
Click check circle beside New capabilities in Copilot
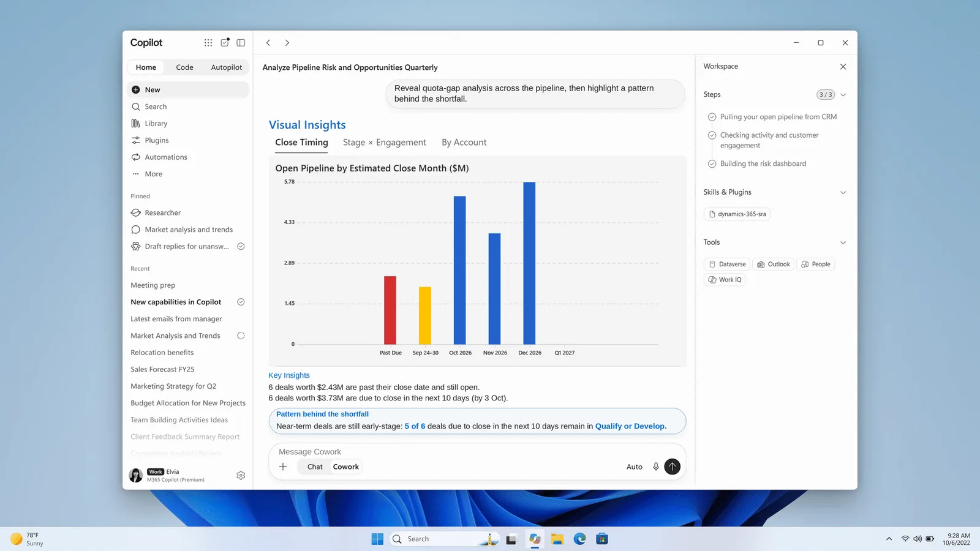coord(241,302)
